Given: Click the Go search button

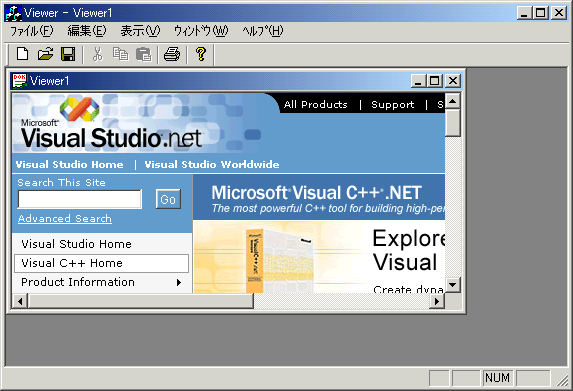Looking at the screenshot, I should coord(168,199).
